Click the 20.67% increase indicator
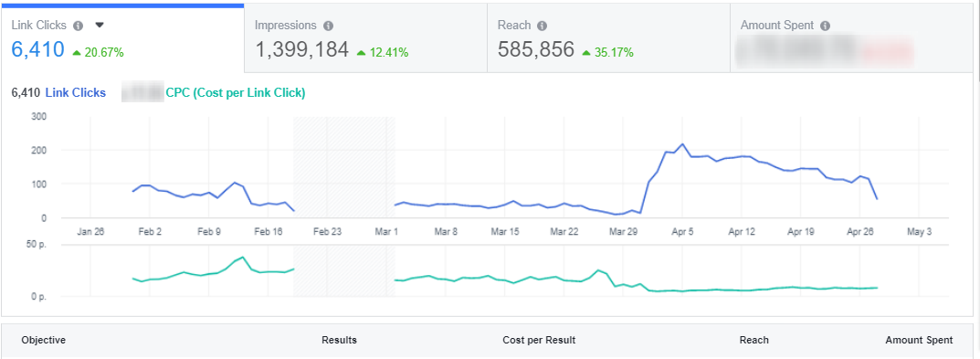 (98, 53)
